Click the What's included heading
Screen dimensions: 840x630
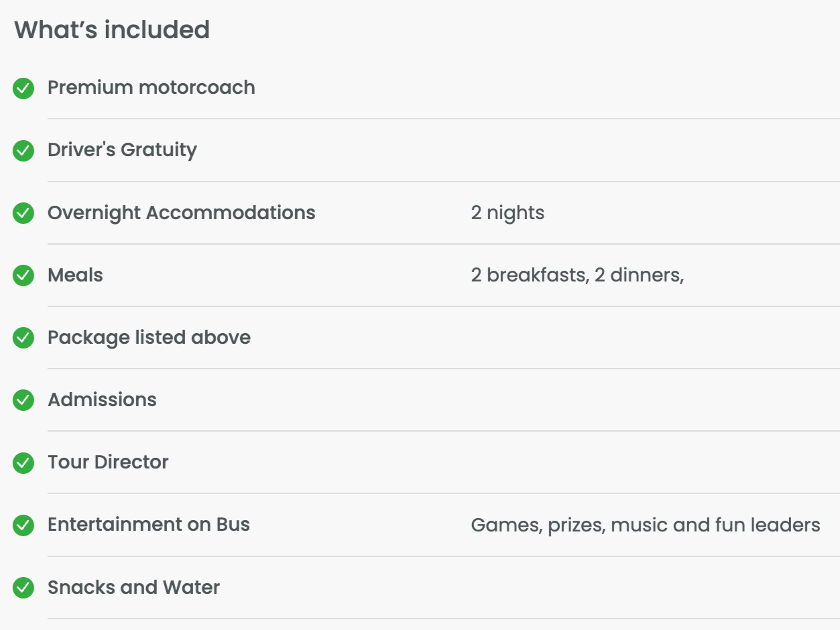point(112,30)
